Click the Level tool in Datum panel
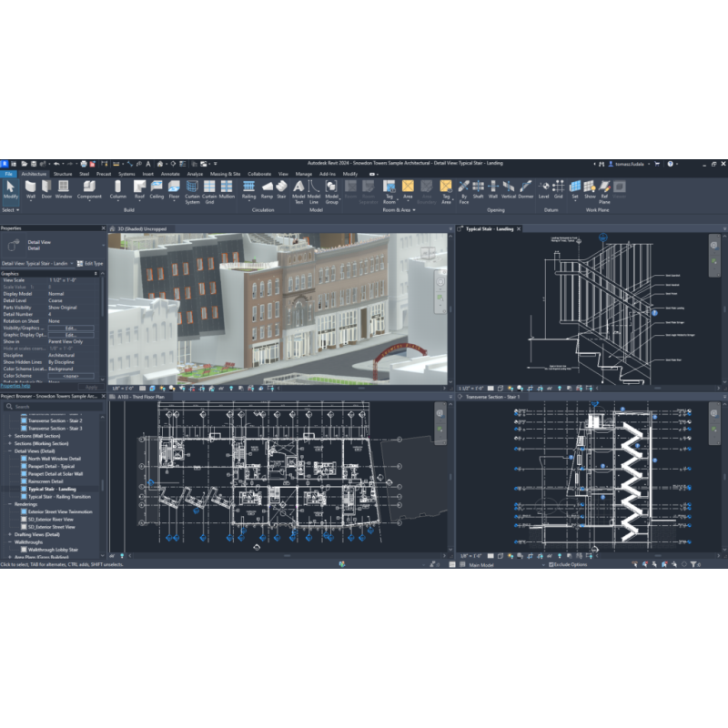This screenshot has height=728, width=728. 544,188
